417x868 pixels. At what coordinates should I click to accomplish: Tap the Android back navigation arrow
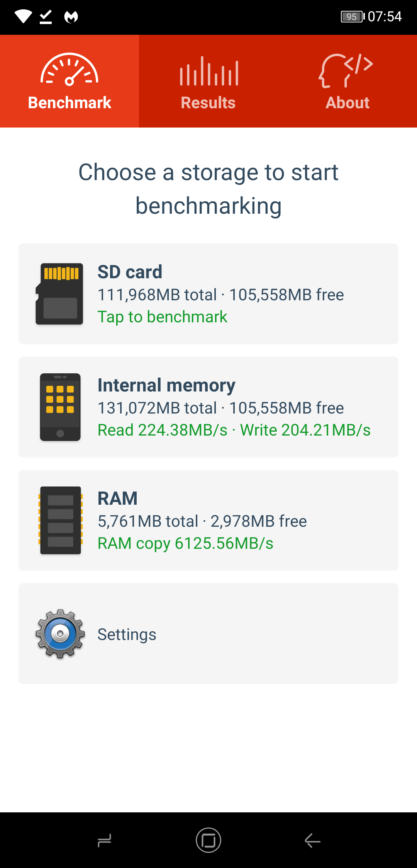tap(312, 840)
